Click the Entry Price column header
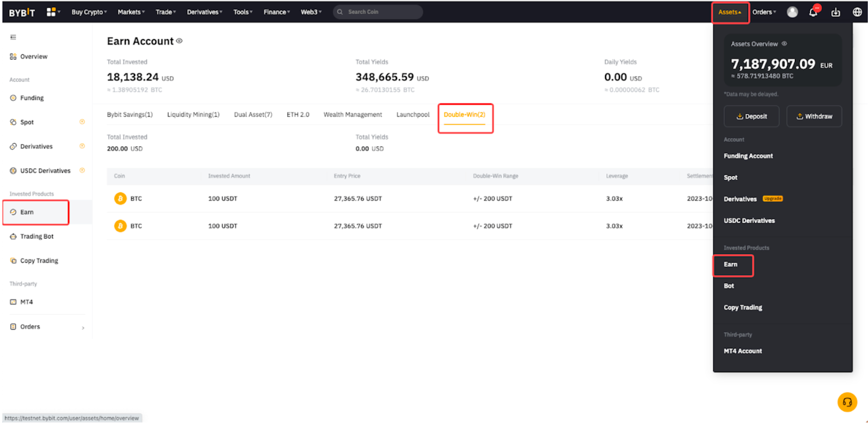 pyautogui.click(x=347, y=176)
